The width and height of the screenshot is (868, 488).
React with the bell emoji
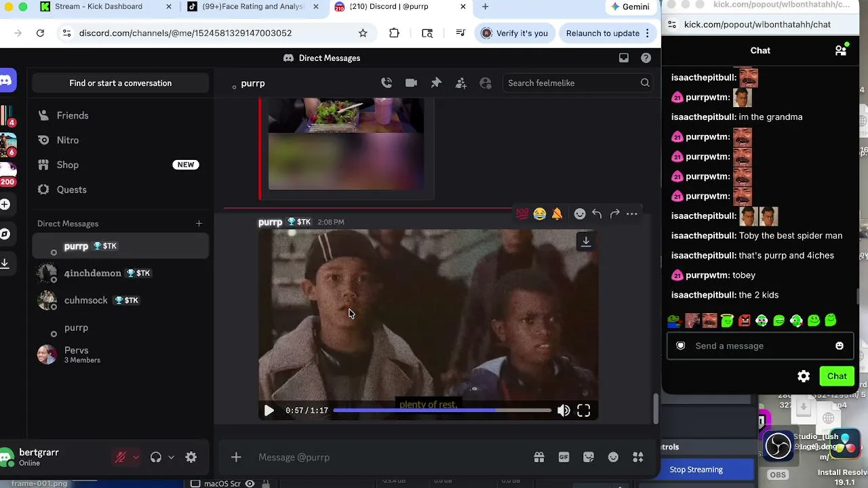coord(557,214)
